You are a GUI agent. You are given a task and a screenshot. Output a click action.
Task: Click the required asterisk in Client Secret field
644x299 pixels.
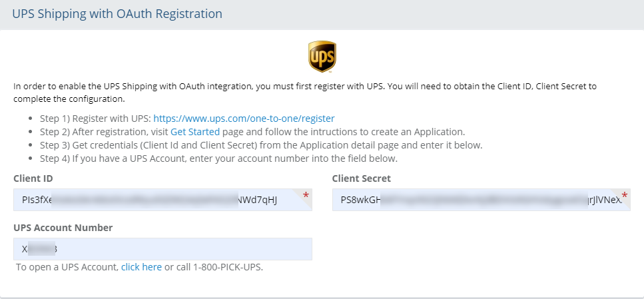(625, 196)
